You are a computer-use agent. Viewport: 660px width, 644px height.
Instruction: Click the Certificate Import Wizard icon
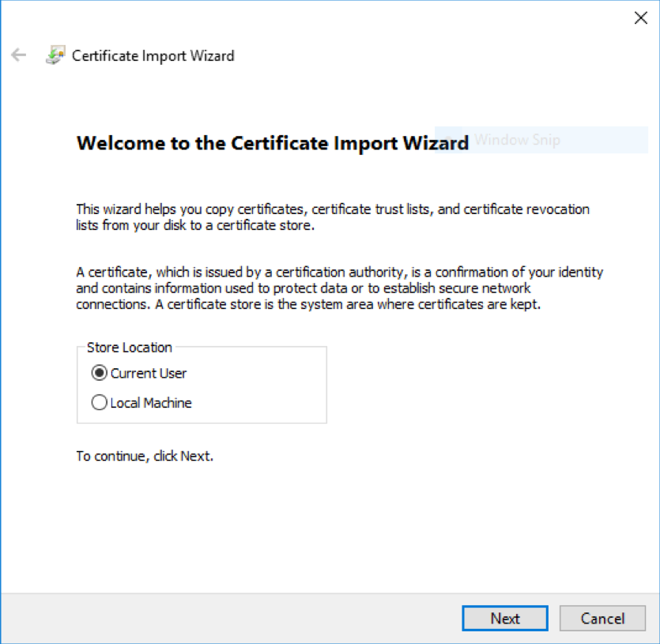tap(55, 55)
